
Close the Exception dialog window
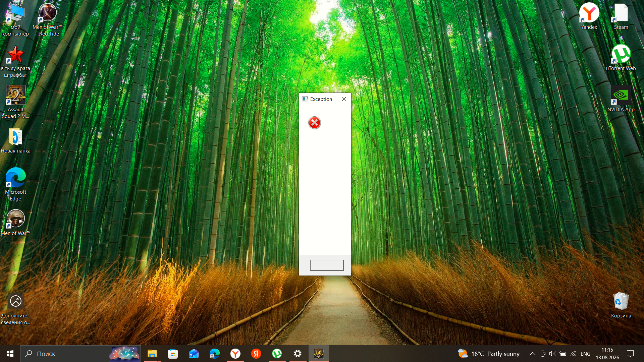[x=344, y=99]
